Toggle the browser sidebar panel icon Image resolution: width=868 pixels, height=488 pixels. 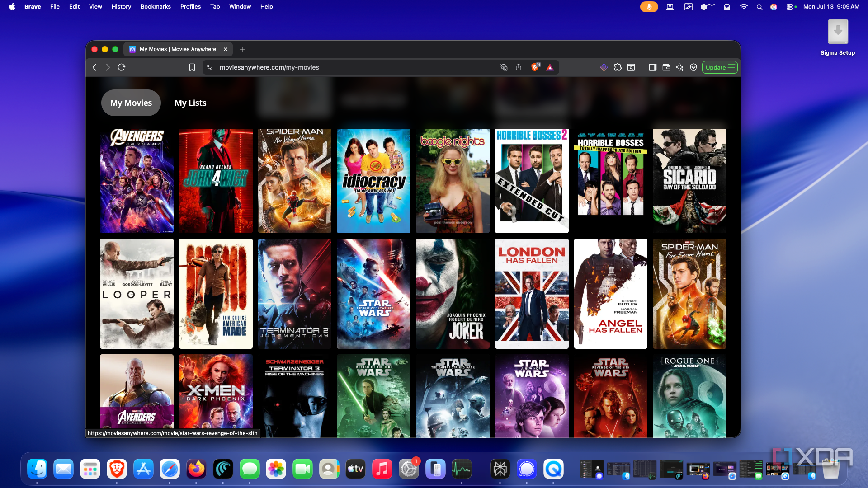point(652,67)
